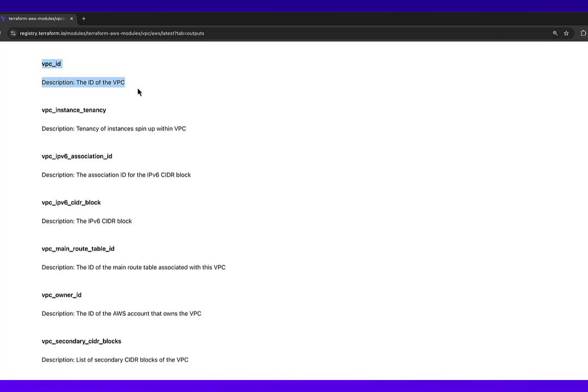Open a new tab with the plus button
Viewport: 588px width, 392px height.
(x=84, y=19)
